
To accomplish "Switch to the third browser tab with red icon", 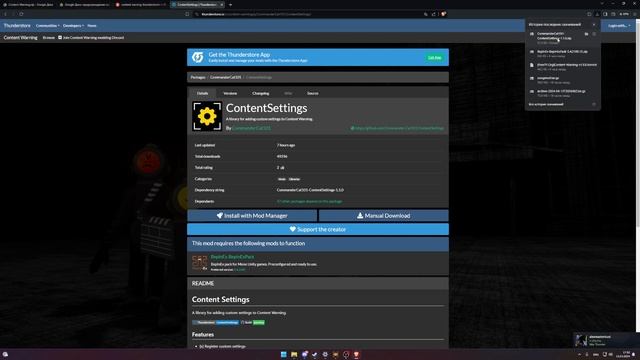I will click(x=140, y=4).
